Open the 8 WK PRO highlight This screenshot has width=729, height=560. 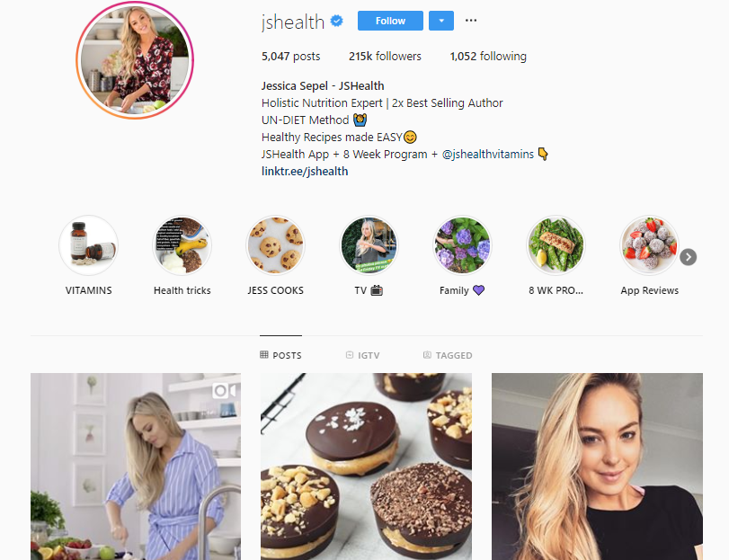coord(556,244)
